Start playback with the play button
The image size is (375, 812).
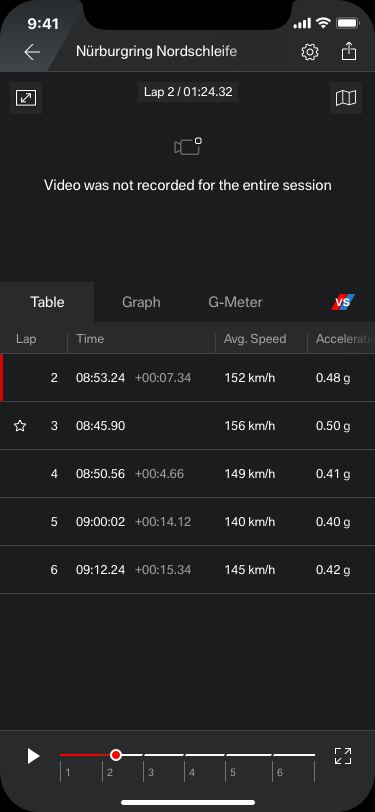point(33,756)
